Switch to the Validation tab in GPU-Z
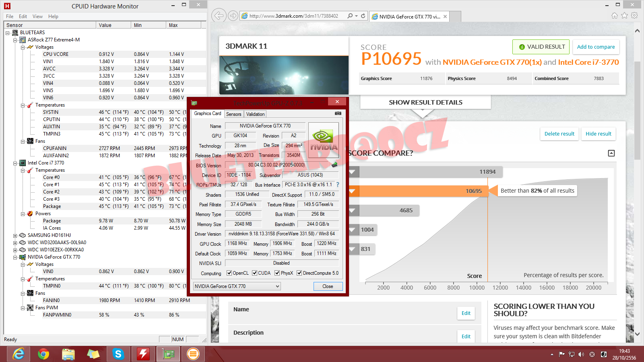 click(255, 114)
